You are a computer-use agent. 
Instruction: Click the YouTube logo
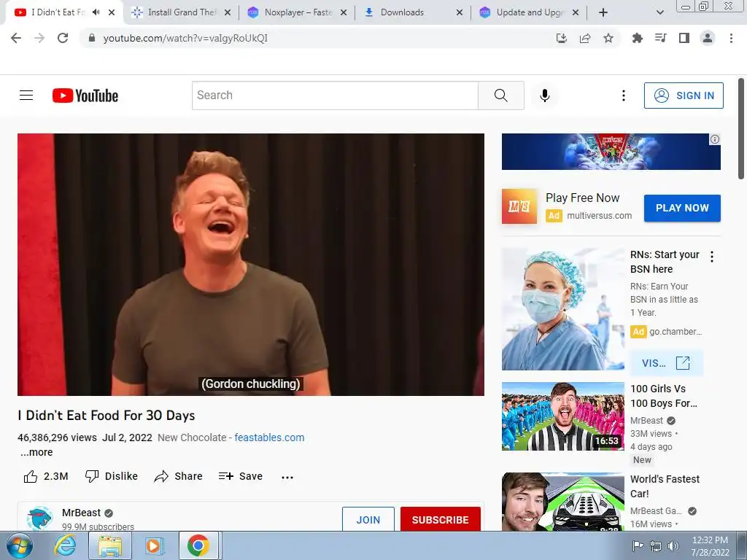[85, 96]
